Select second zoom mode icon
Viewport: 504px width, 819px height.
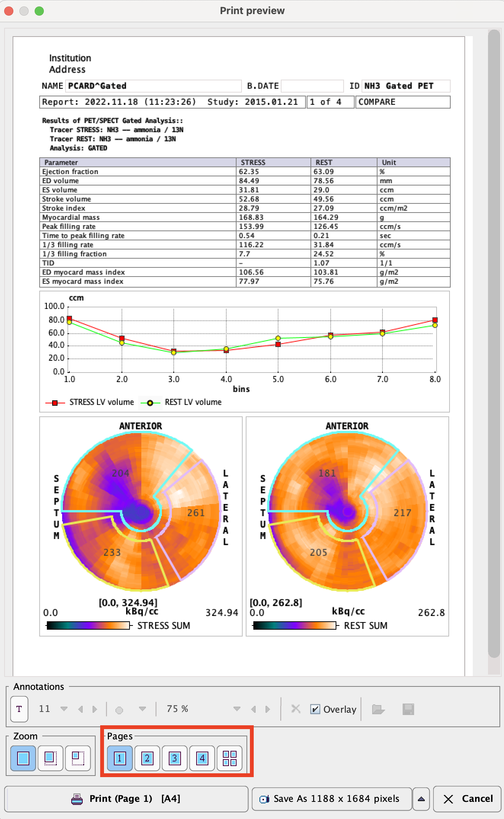coord(50,758)
